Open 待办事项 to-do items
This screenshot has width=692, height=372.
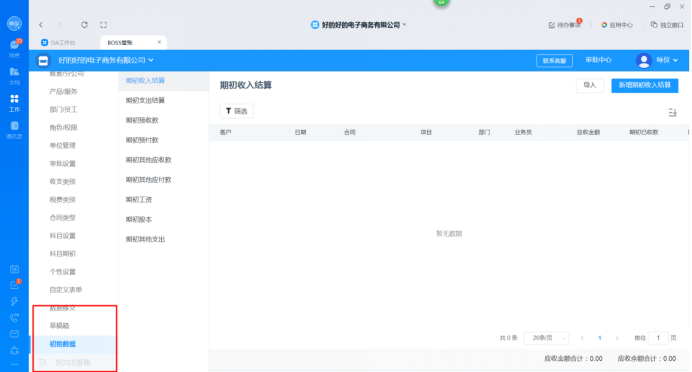click(565, 25)
